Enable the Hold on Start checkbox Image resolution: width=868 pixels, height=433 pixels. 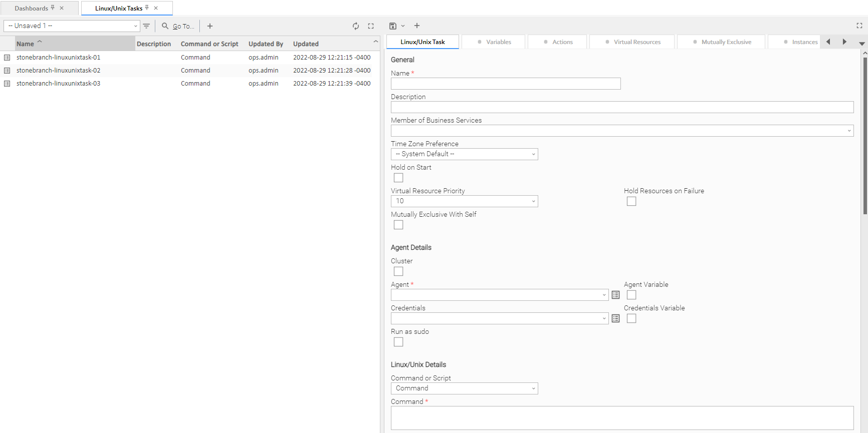click(398, 178)
